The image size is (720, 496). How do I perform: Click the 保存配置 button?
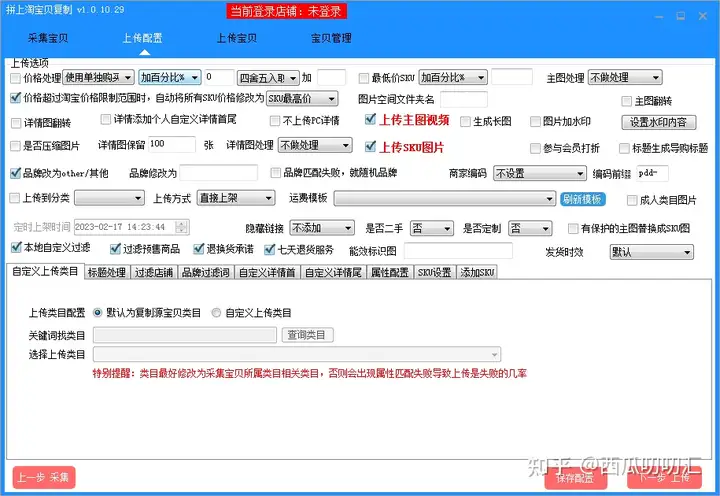[575, 479]
